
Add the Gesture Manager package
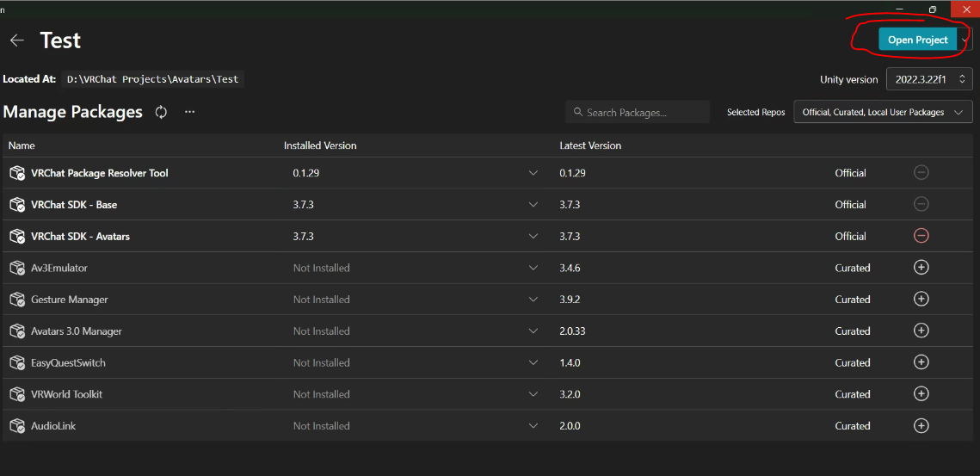point(921,299)
